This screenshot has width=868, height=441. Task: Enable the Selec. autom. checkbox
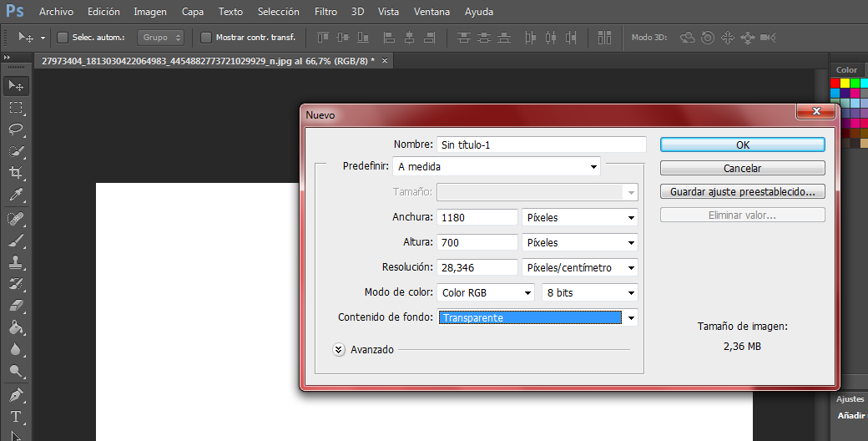tap(62, 38)
